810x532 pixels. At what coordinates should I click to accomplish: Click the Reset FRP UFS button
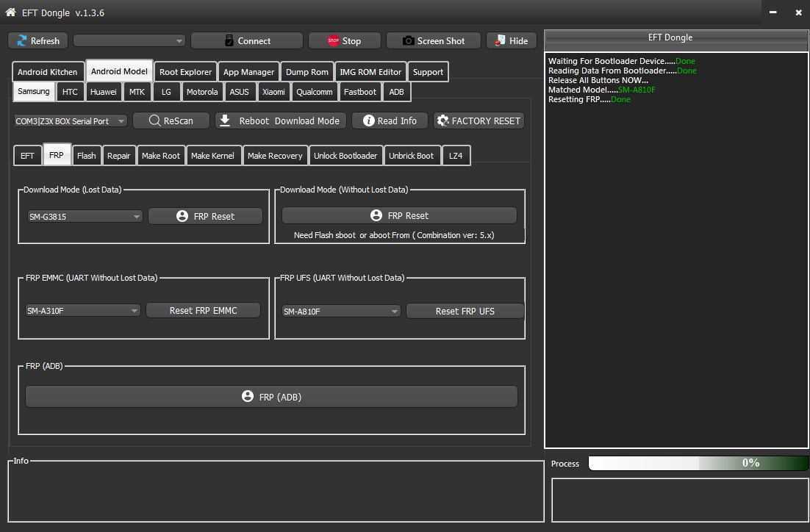tap(465, 312)
